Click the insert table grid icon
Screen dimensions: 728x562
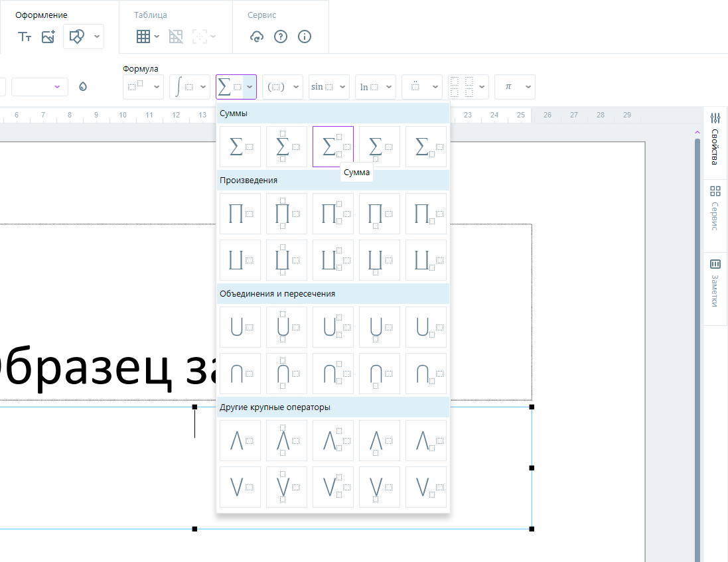point(143,37)
